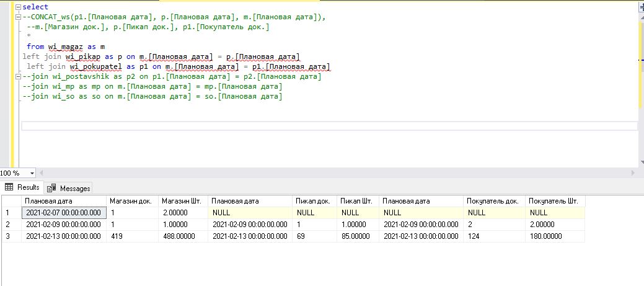
Task: Open the 100 % zoom dropdown
Action: click(x=33, y=173)
